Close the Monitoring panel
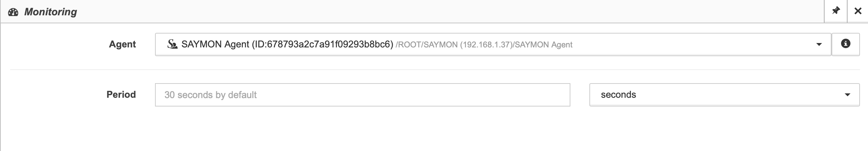Screen dimensions: 868x151 858,11
